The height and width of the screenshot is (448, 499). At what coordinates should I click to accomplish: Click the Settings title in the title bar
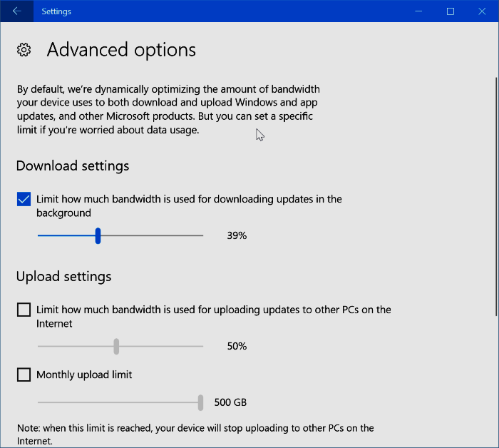[x=56, y=11]
